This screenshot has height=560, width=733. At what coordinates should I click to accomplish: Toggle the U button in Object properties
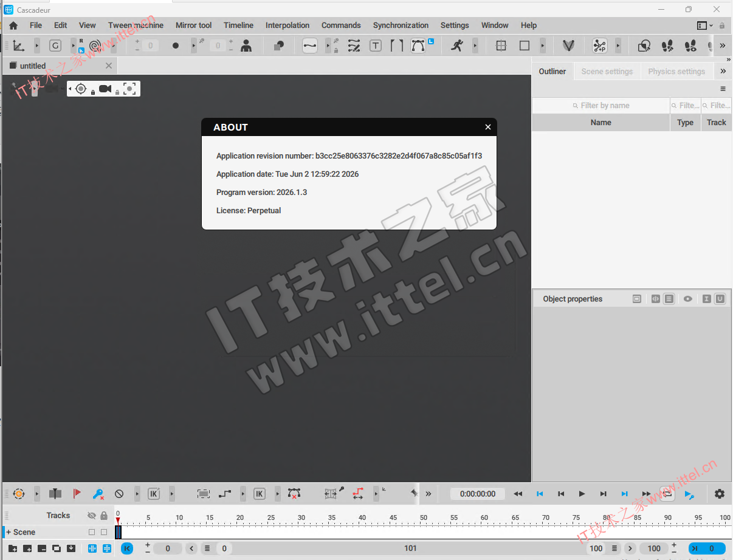tap(720, 299)
